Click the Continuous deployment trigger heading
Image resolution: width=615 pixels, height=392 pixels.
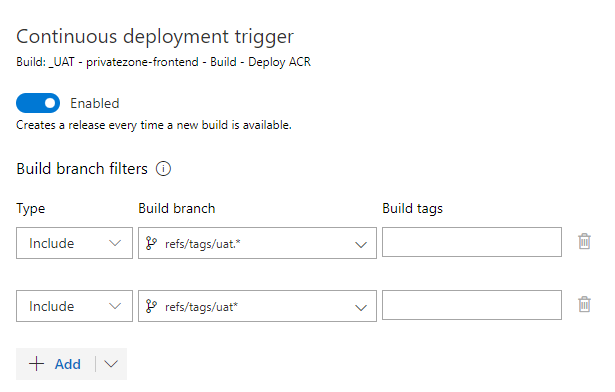pyautogui.click(x=155, y=38)
